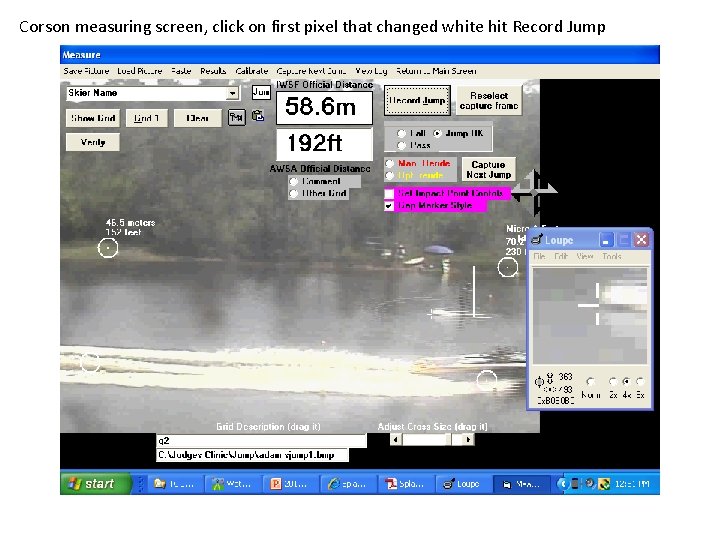Click the Loupe title bar icon

pyautogui.click(x=536, y=240)
